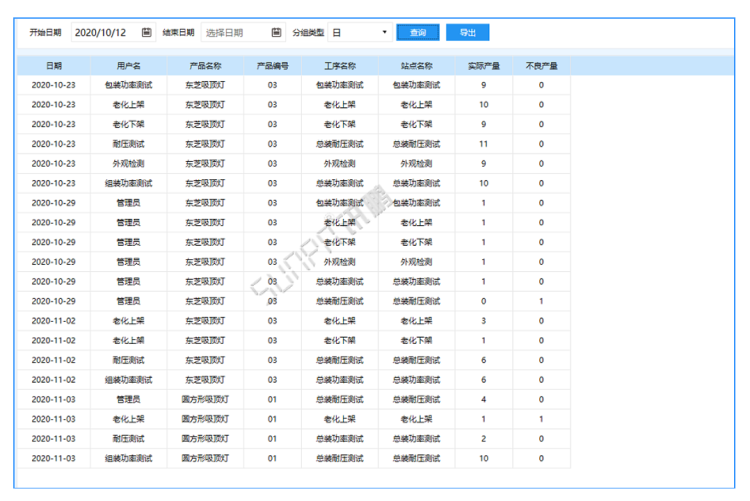Viewport: 750px width, 501px height.
Task: Sort by 不良产量 column header
Action: coord(541,65)
